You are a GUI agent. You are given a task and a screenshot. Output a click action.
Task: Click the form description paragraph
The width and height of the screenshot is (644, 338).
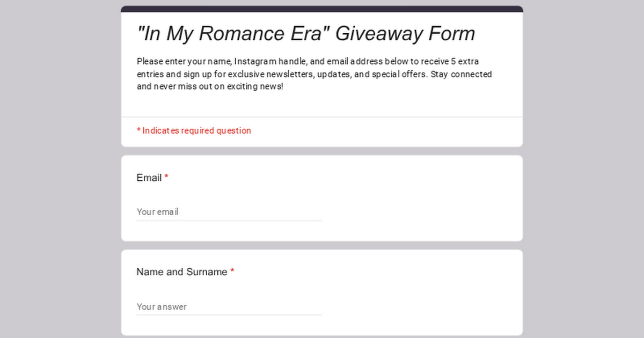[314, 74]
